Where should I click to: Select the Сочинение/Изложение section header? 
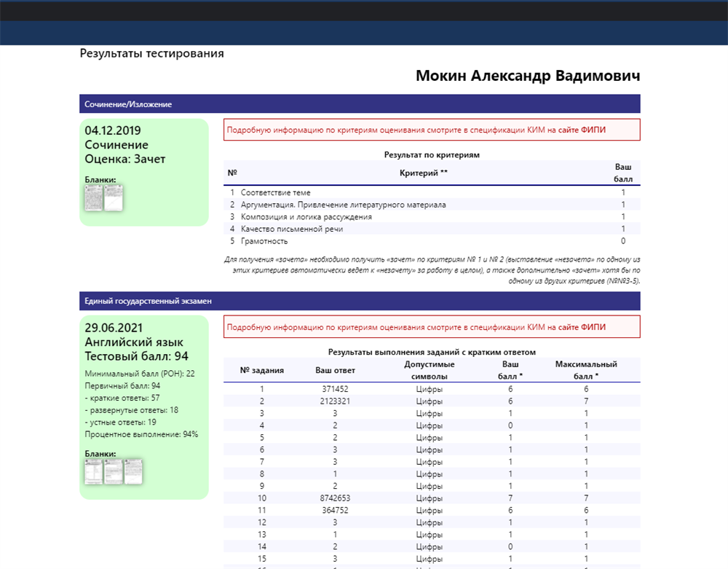pyautogui.click(x=360, y=104)
